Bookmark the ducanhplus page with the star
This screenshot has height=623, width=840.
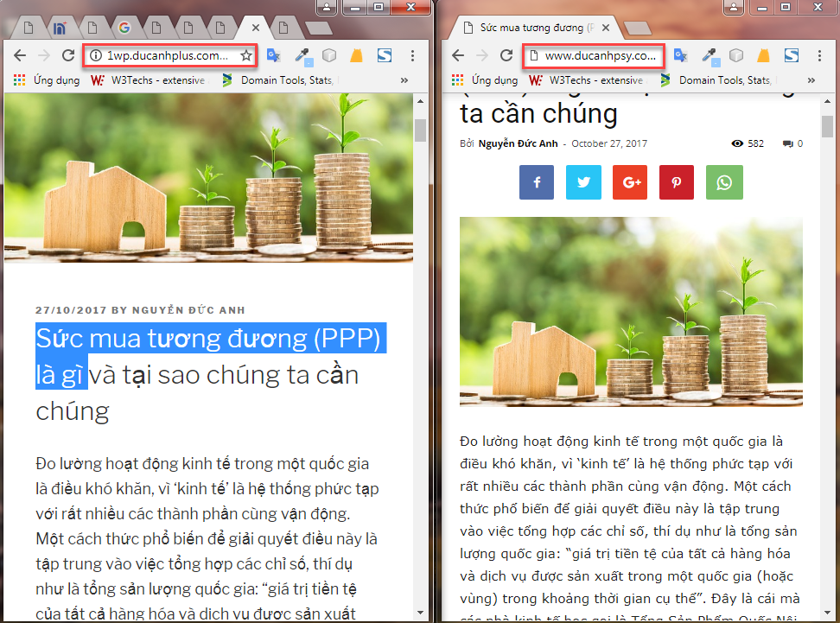click(x=246, y=56)
